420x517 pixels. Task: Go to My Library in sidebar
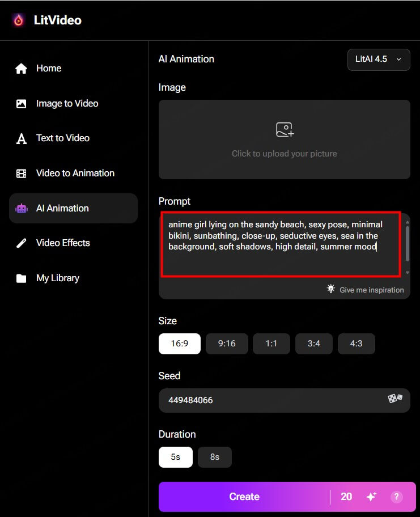[57, 278]
